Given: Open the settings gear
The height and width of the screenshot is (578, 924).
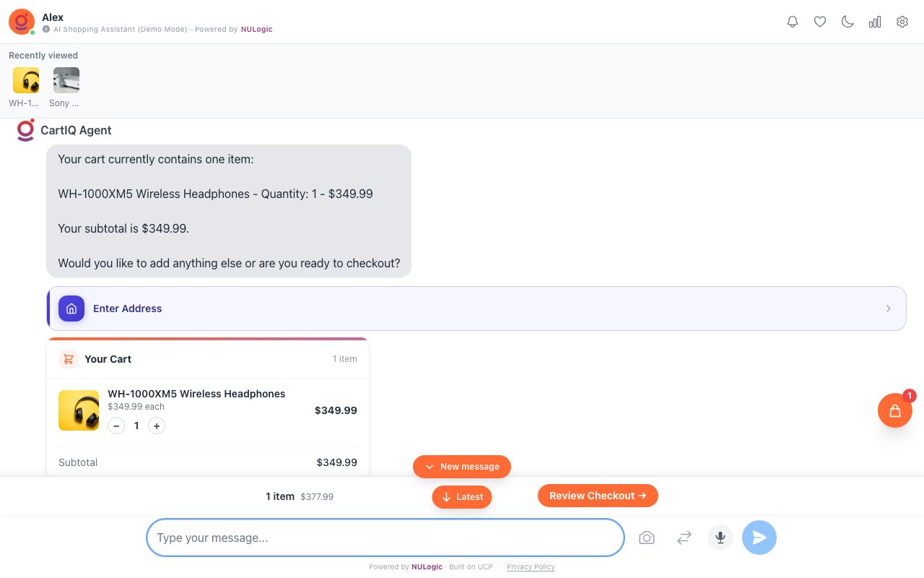Looking at the screenshot, I should (902, 22).
